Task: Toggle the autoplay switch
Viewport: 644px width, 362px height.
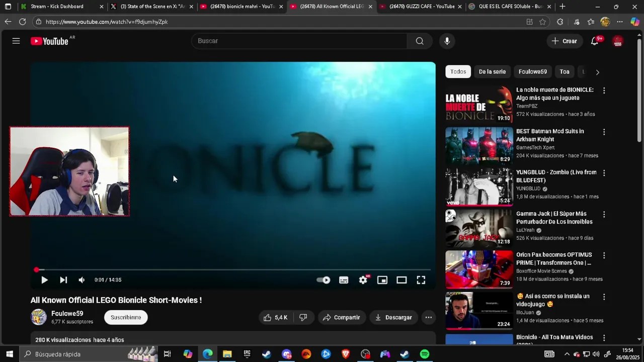Action: point(324,280)
